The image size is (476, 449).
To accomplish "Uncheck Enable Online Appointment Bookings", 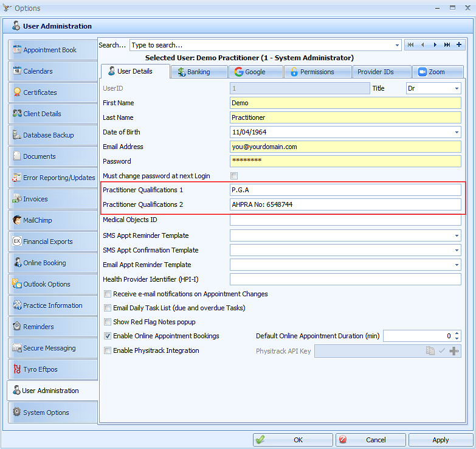I will (108, 336).
